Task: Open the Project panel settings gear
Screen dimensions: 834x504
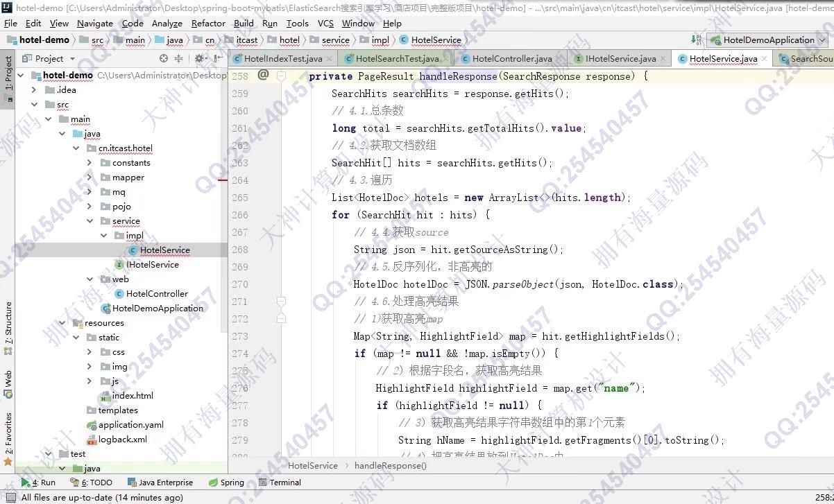Action: point(199,59)
